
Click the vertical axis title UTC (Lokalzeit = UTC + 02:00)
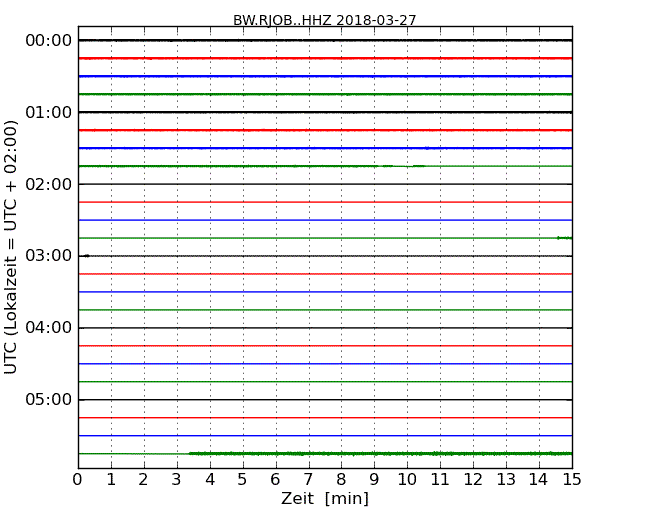tap(11, 247)
